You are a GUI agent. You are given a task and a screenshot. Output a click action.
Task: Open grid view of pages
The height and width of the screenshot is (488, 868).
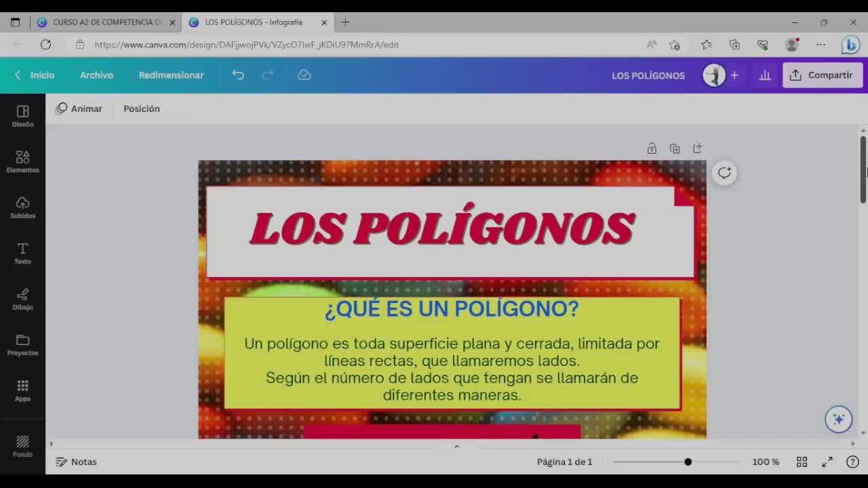point(802,462)
